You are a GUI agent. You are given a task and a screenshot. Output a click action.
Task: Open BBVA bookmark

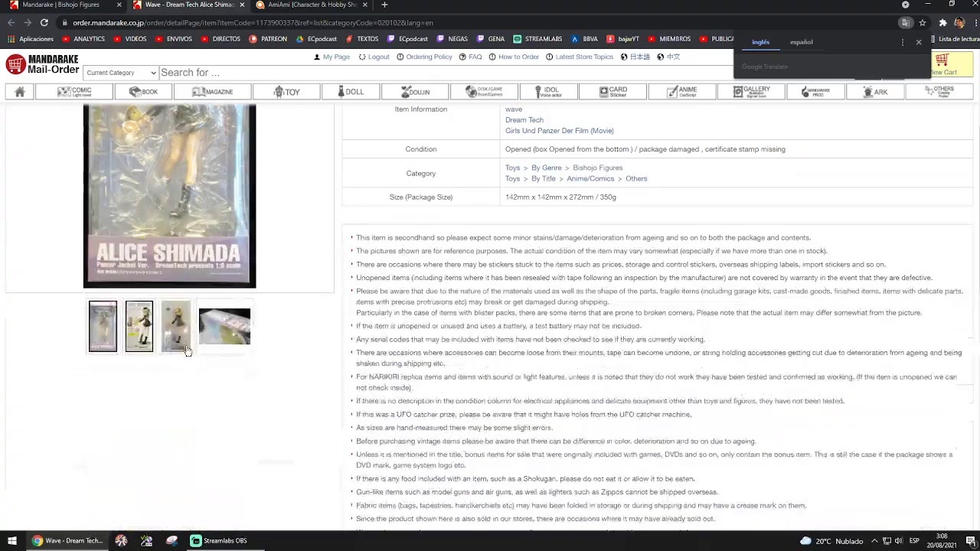(584, 39)
